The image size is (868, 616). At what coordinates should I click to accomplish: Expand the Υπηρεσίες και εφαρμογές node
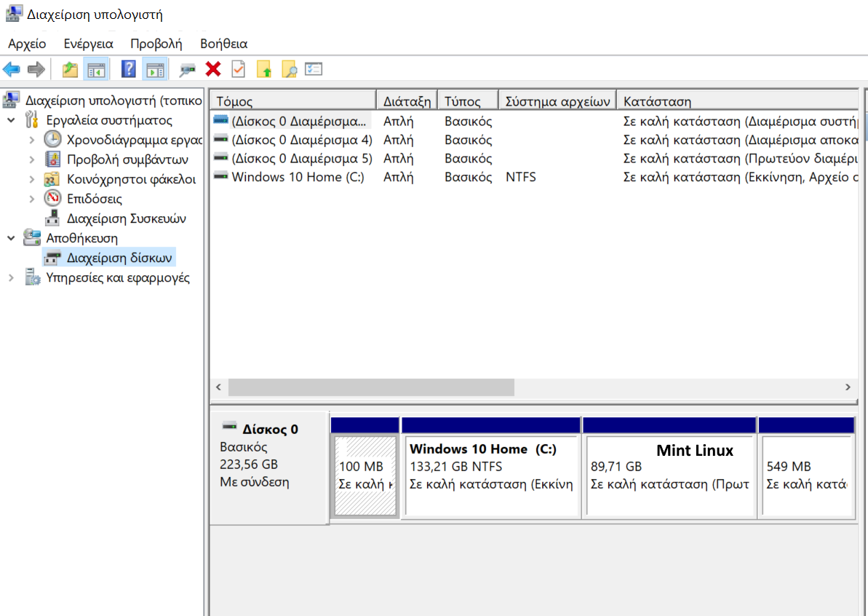pyautogui.click(x=12, y=277)
